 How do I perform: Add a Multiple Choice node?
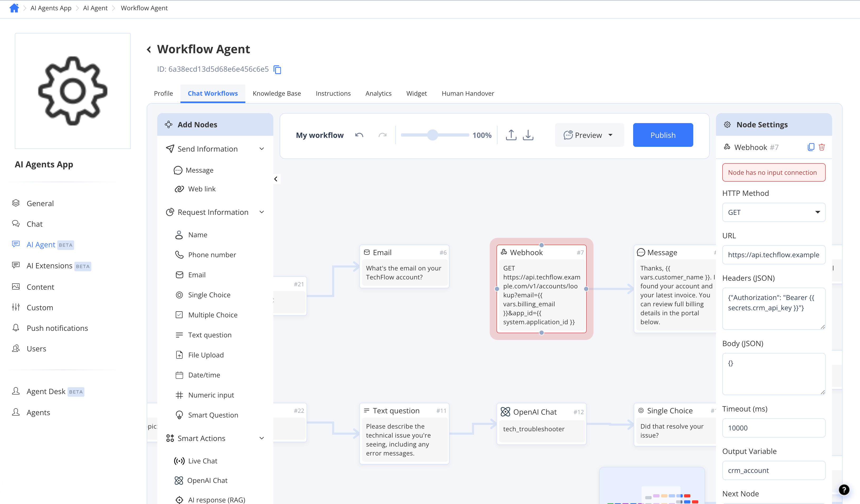point(206,315)
